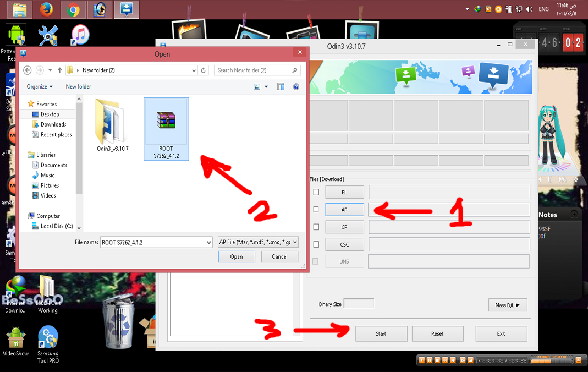Tick the CSC checkbox
This screenshot has width=588, height=372.
click(x=316, y=244)
